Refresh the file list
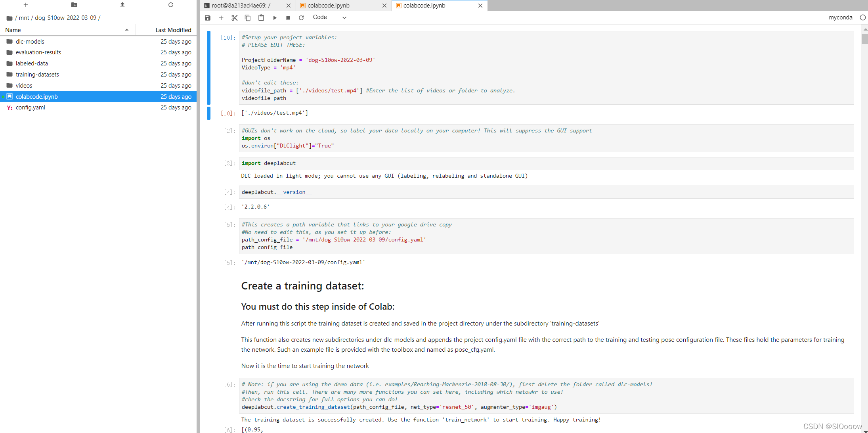This screenshot has width=868, height=433. (171, 5)
